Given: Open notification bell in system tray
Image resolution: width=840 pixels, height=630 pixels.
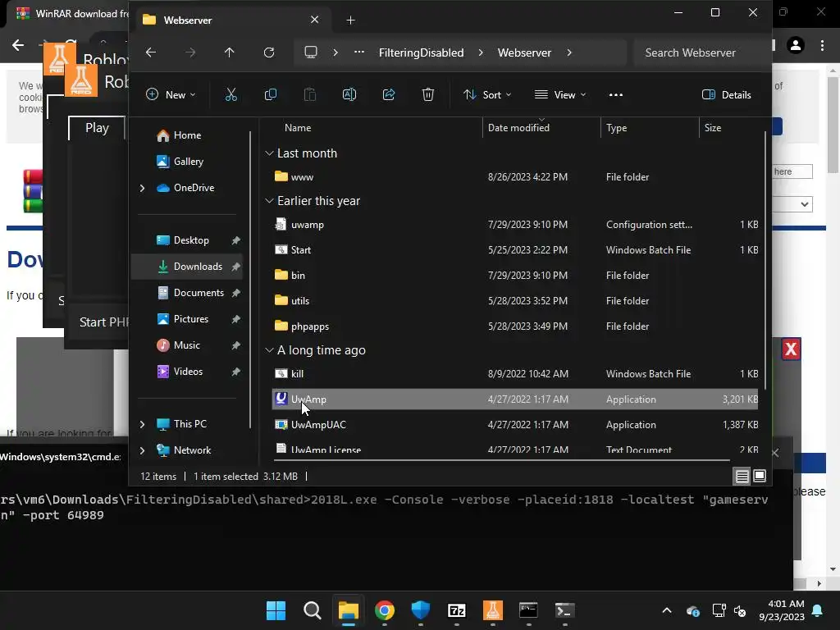Looking at the screenshot, I should tap(818, 610).
